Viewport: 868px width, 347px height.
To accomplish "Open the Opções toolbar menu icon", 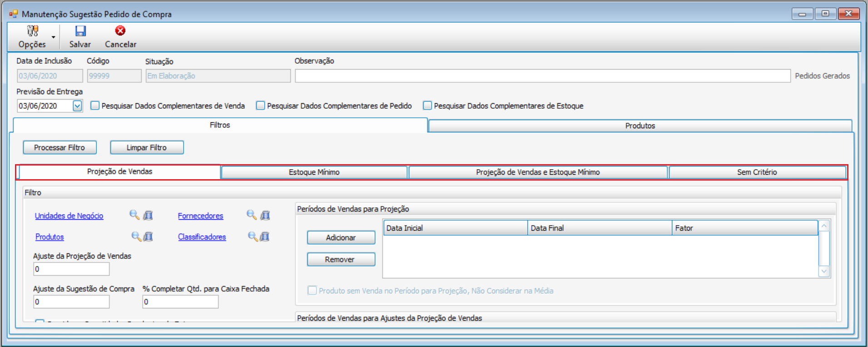I will (x=32, y=31).
